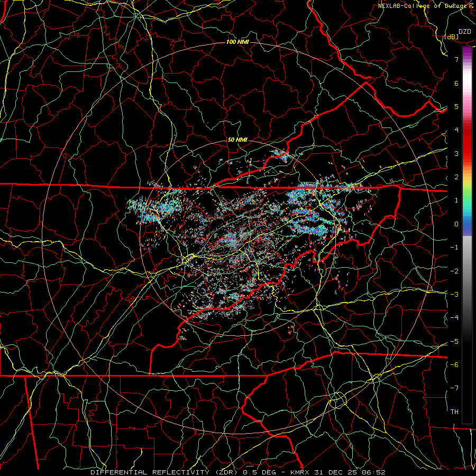This screenshot has height=476, width=476.
Task: Select the -6 value on color scale
Action: point(454,364)
